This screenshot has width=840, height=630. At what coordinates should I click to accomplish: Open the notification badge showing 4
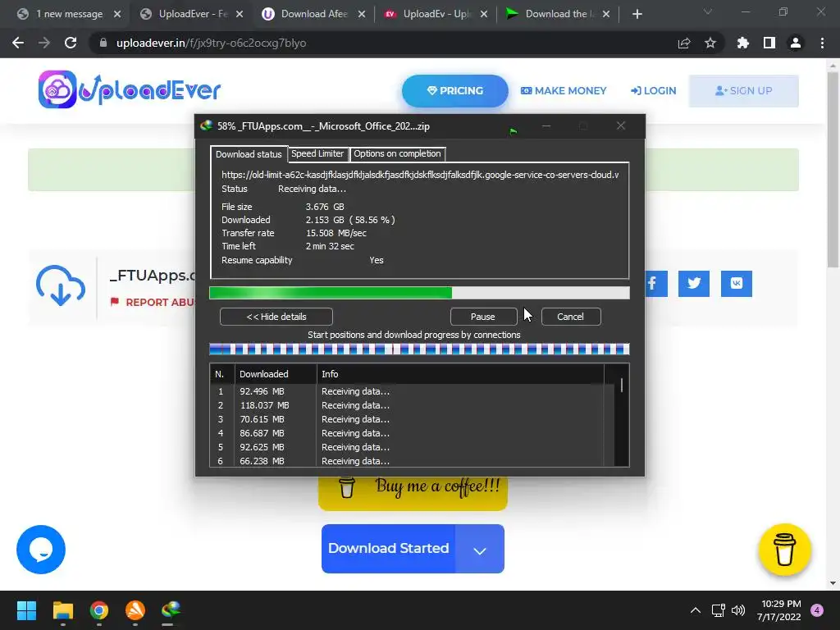[x=817, y=610]
